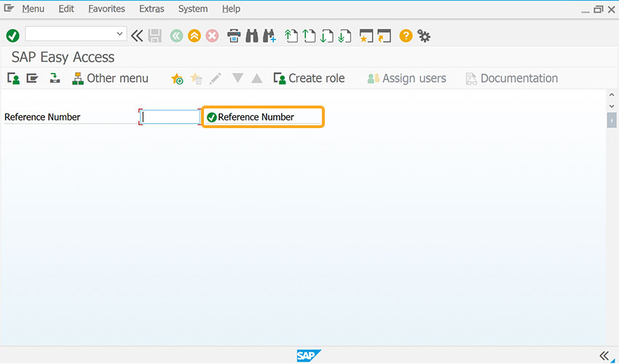
Task: Click the Print icon
Action: coord(234,36)
